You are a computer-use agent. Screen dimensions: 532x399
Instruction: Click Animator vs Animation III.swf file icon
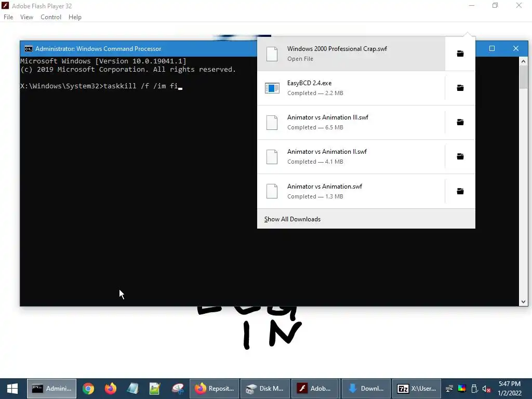point(272,123)
